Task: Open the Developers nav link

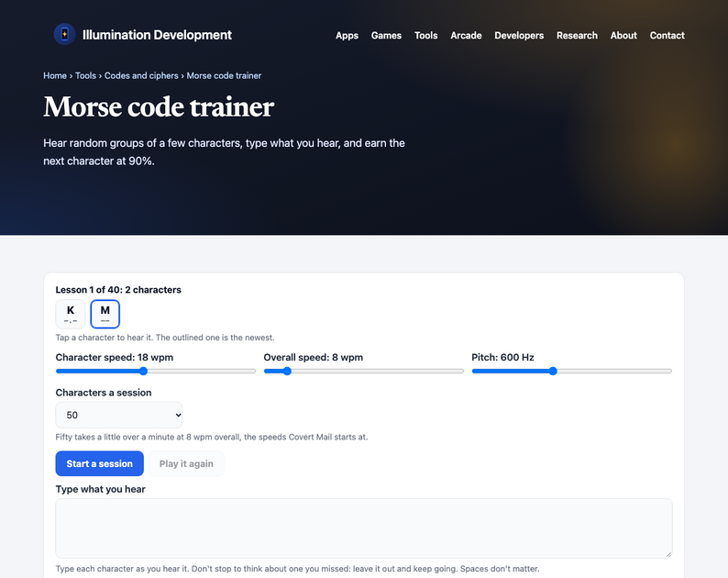Action: 519,35
